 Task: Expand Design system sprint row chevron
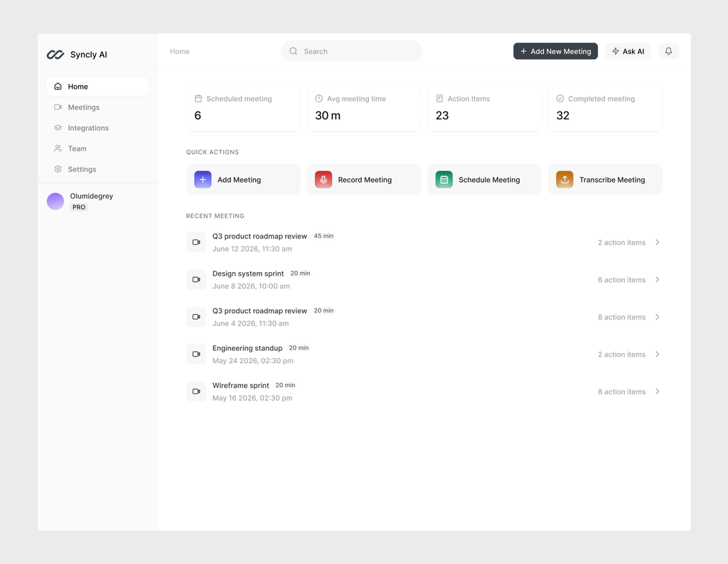coord(657,280)
